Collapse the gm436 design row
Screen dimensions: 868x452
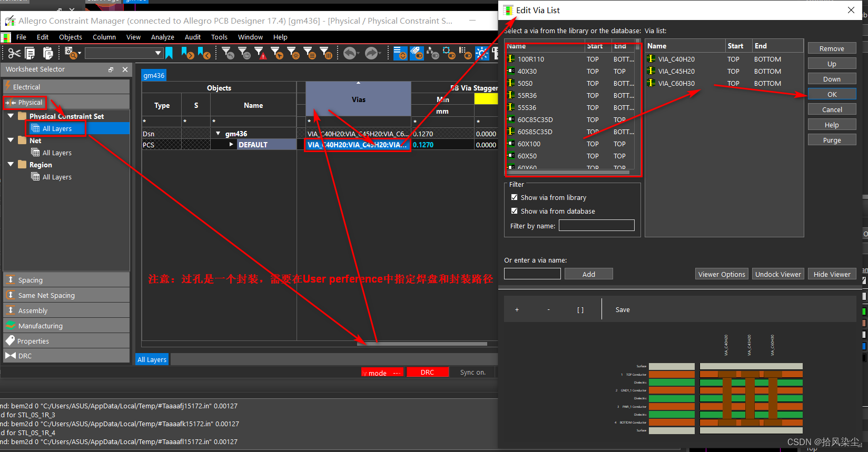click(218, 134)
